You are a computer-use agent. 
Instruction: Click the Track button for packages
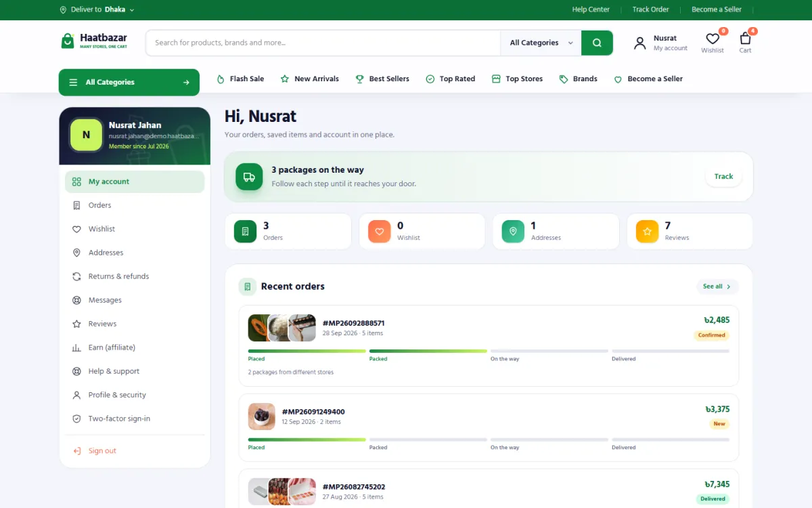pyautogui.click(x=723, y=177)
